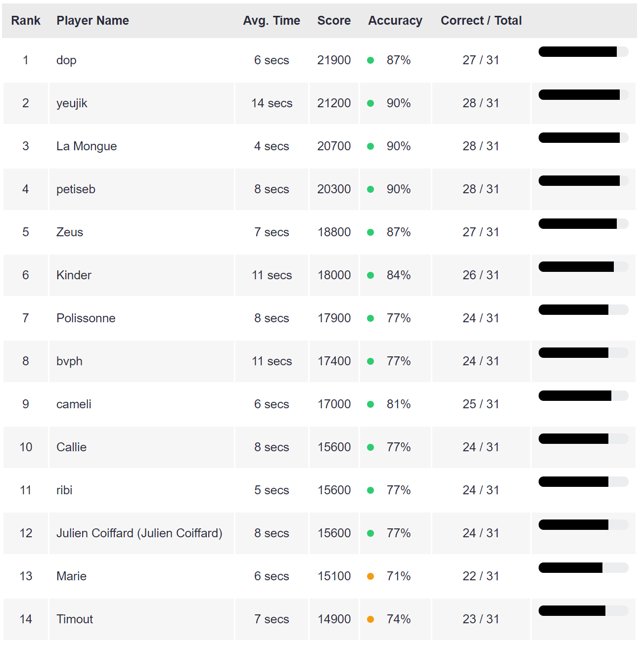The image size is (644, 647).
Task: Click the progress bar for Polissonne
Action: click(x=584, y=309)
